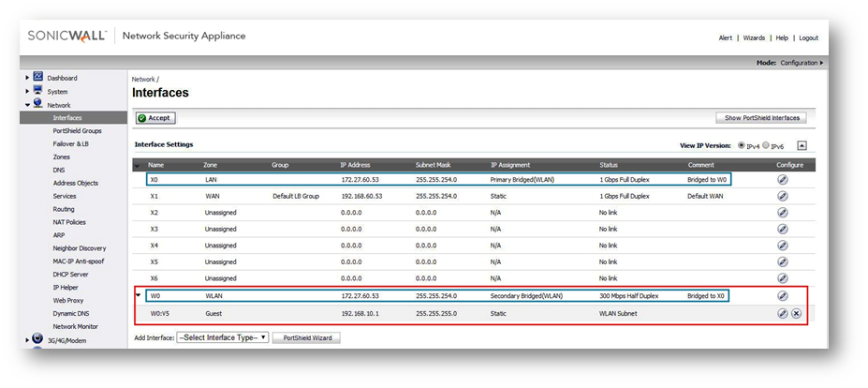Open MAC-IP Anti-spoof page

point(78,261)
